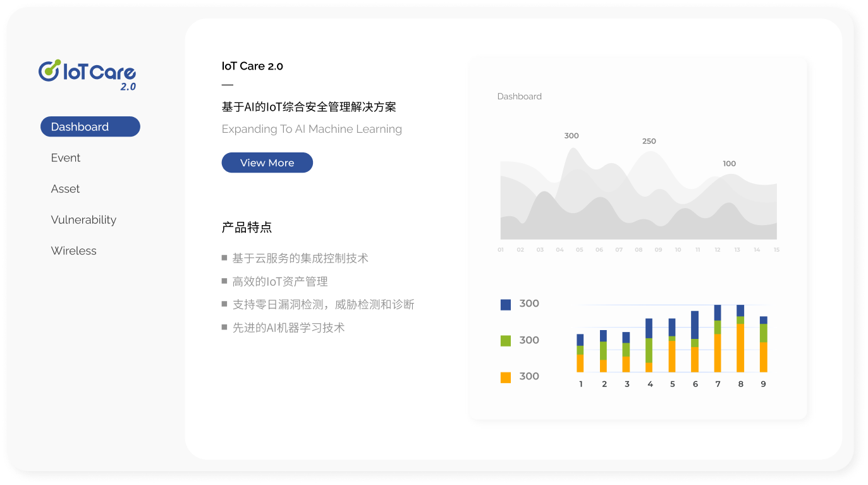868x485 pixels.
Task: Click the 250 peak label on the area chart
Action: coord(649,142)
